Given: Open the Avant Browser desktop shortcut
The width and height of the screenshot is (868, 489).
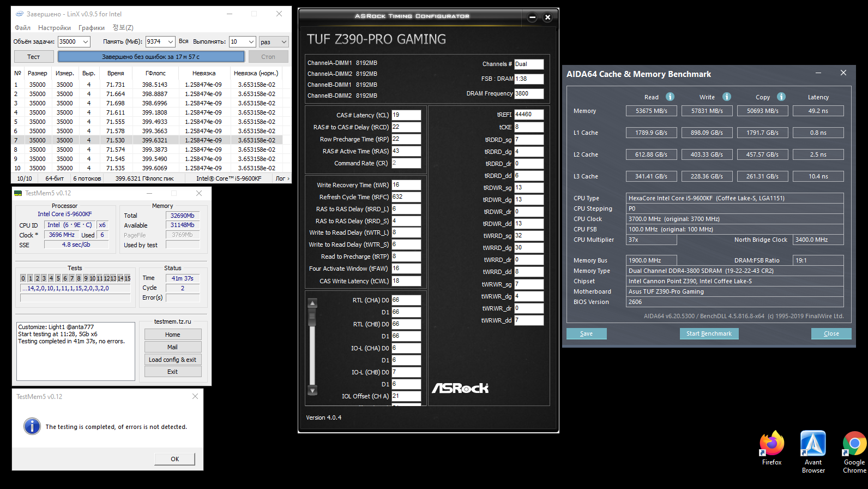Looking at the screenshot, I should tap(813, 452).
